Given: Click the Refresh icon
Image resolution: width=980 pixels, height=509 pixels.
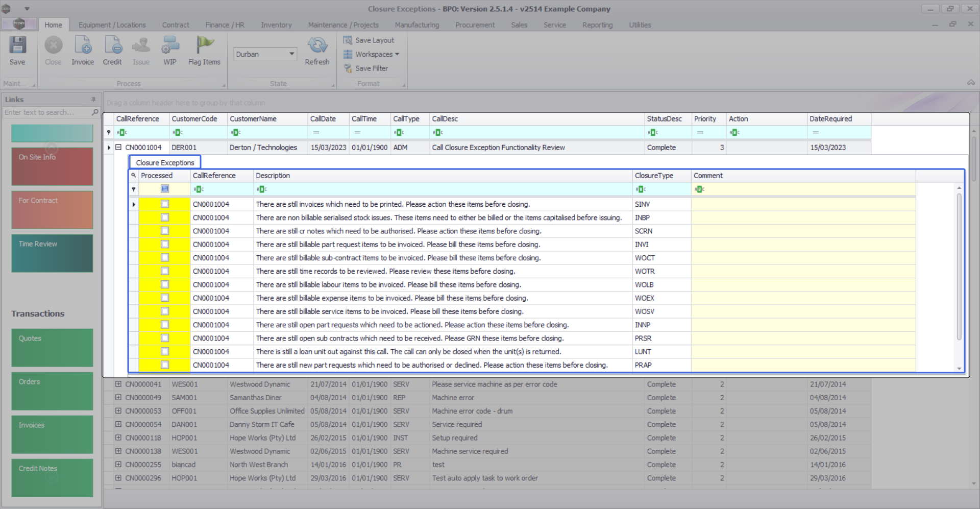Looking at the screenshot, I should pos(317,50).
